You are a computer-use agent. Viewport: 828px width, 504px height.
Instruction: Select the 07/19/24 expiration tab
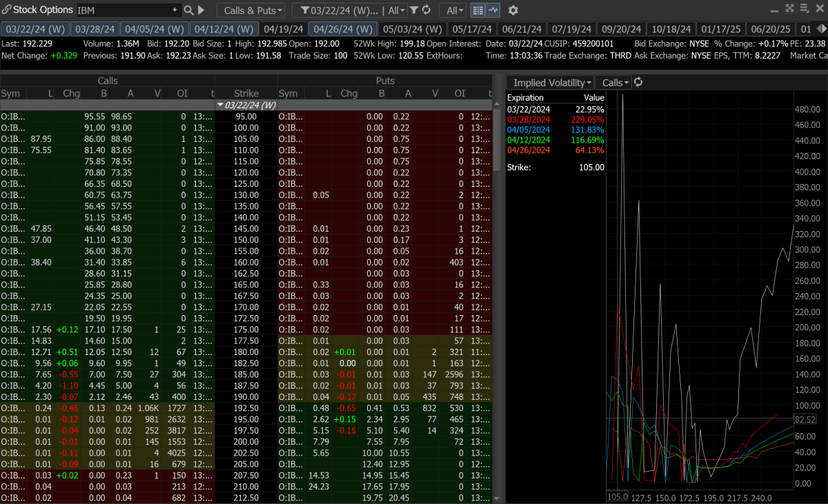click(x=572, y=29)
